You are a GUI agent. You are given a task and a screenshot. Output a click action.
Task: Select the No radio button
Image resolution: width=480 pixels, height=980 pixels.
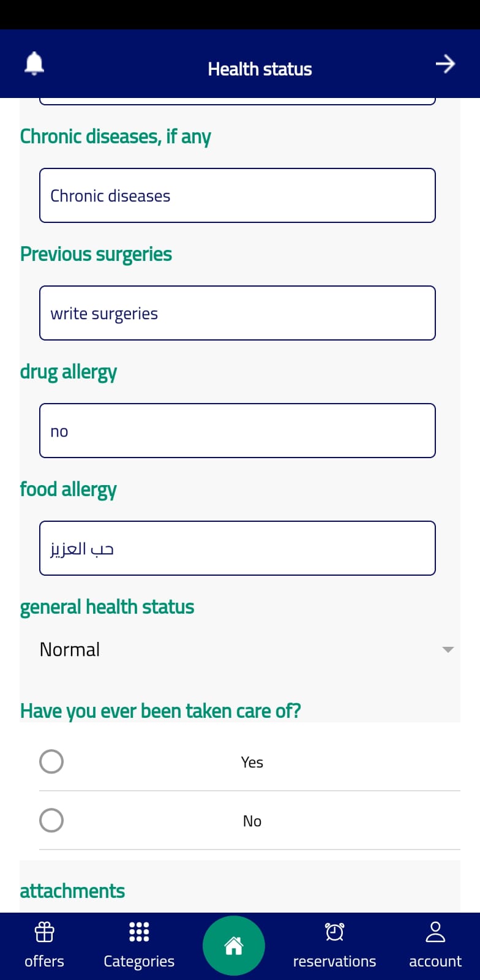[x=51, y=821]
